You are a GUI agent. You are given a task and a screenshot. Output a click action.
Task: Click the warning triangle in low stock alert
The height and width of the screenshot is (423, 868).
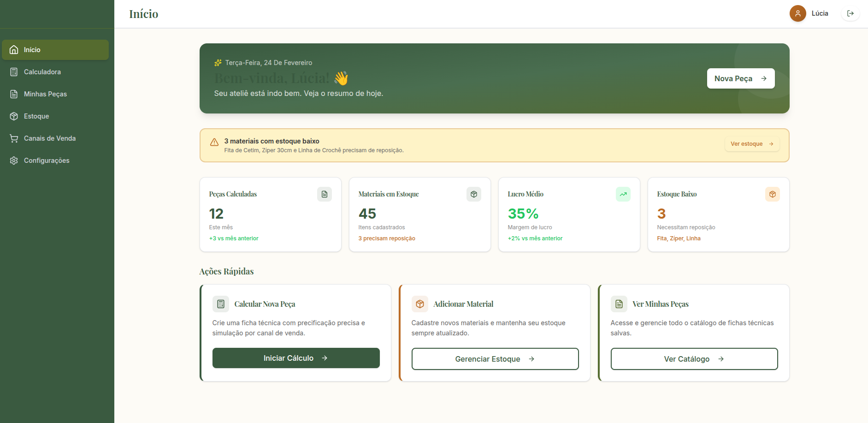pyautogui.click(x=214, y=142)
